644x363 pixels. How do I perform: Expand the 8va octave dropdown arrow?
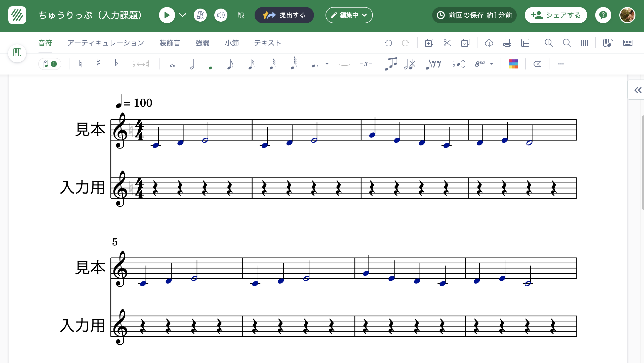tap(492, 64)
